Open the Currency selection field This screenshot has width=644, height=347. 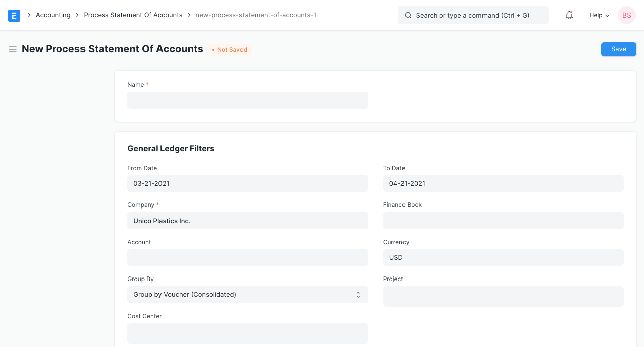503,257
